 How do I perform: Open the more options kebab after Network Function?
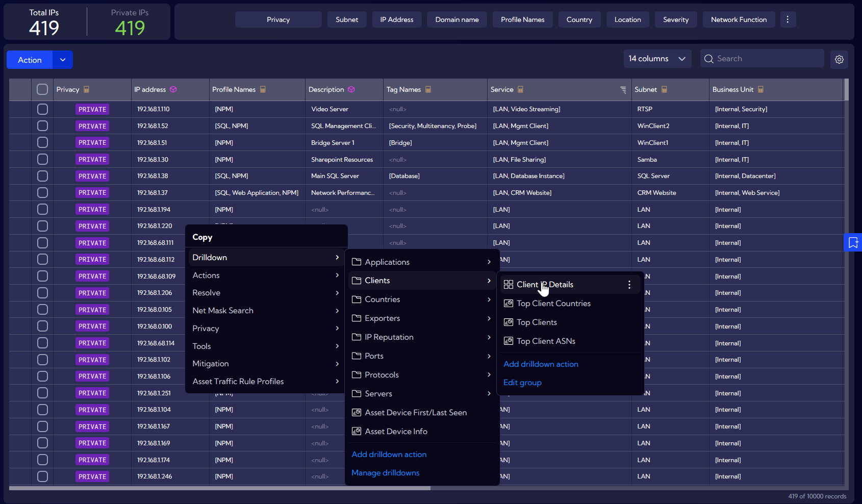click(x=788, y=19)
